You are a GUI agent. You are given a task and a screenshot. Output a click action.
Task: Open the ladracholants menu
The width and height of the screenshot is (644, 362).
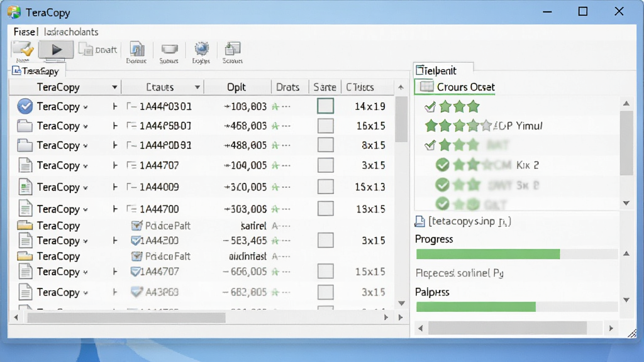click(71, 32)
